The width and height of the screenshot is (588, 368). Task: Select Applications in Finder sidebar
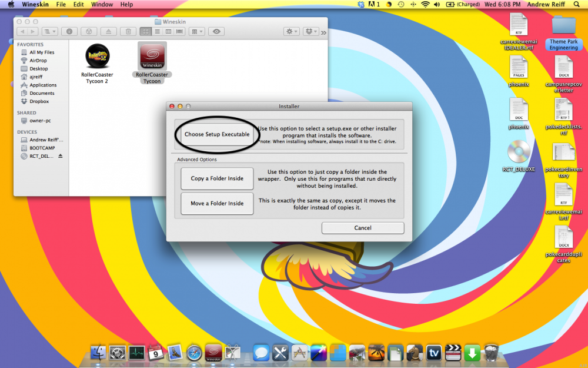(43, 85)
